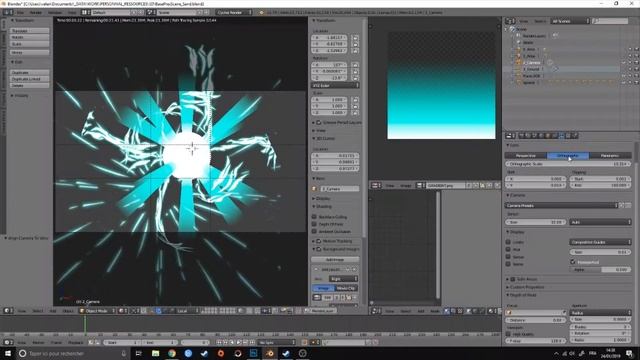Click the gradient image thumbnail preview
The height and width of the screenshot is (360, 640).
[x=441, y=85]
